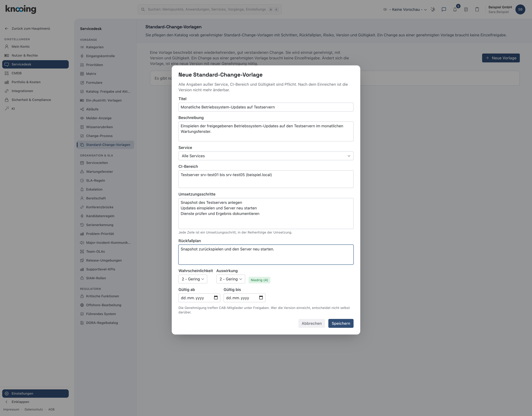Click the Umsetzungsschritte text area
Viewport: 532px width, 416px height.
click(x=266, y=214)
